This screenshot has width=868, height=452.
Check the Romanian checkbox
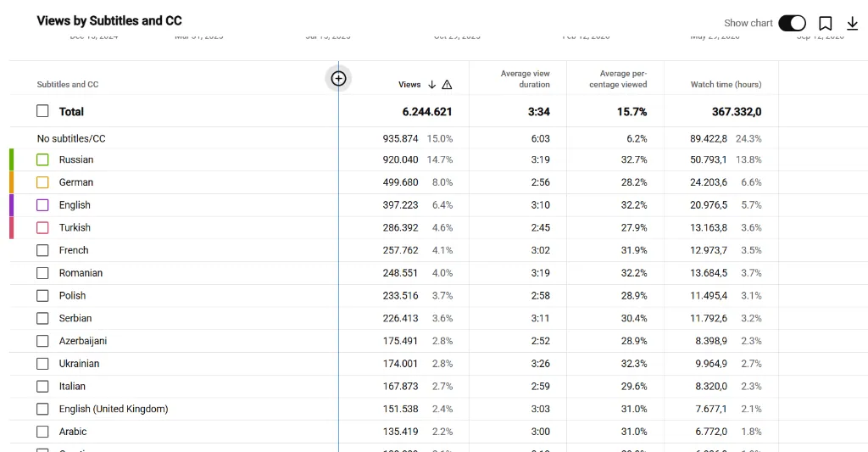(42, 273)
